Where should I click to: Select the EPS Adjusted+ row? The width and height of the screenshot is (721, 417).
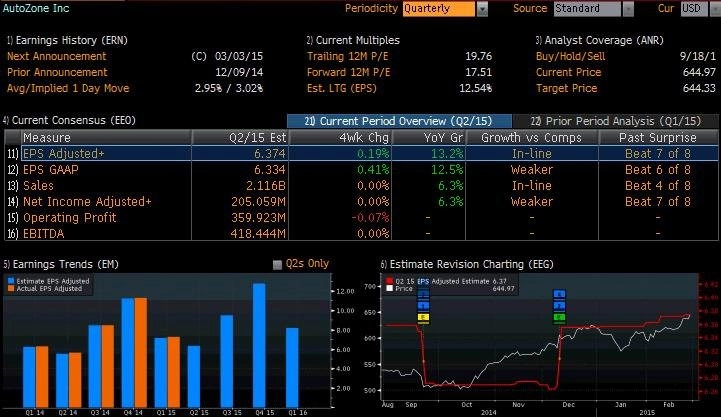361,153
